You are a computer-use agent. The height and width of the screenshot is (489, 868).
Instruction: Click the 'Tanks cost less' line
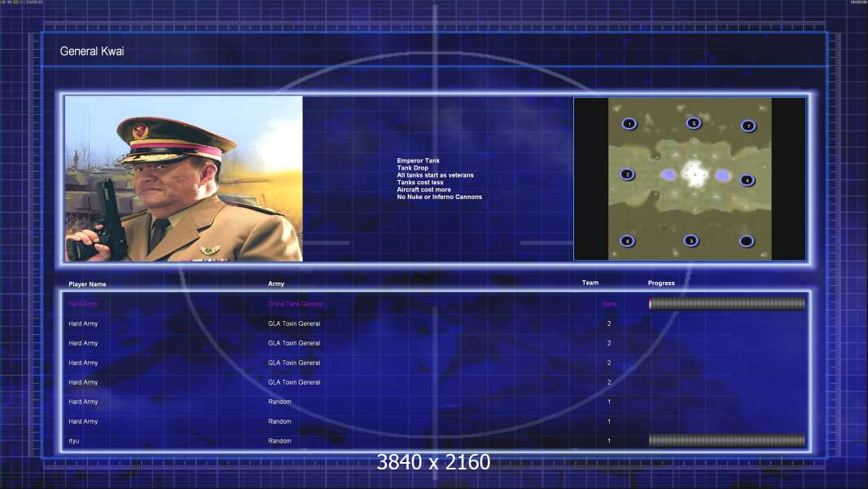[420, 183]
